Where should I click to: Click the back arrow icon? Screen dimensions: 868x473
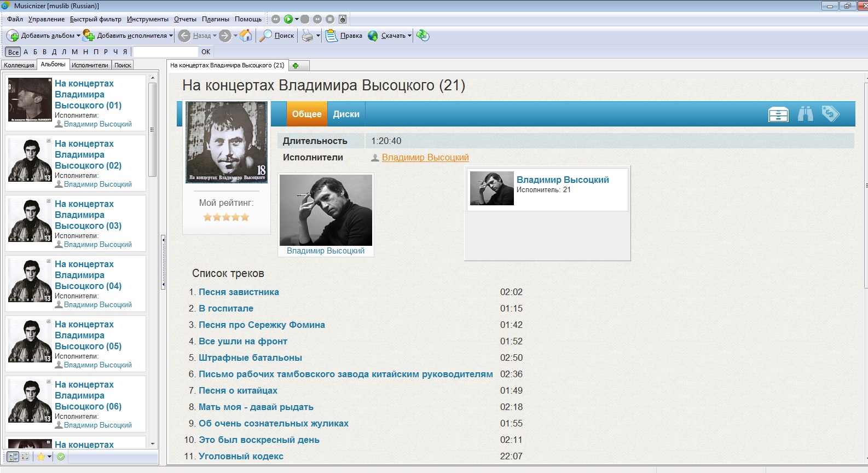(x=184, y=36)
